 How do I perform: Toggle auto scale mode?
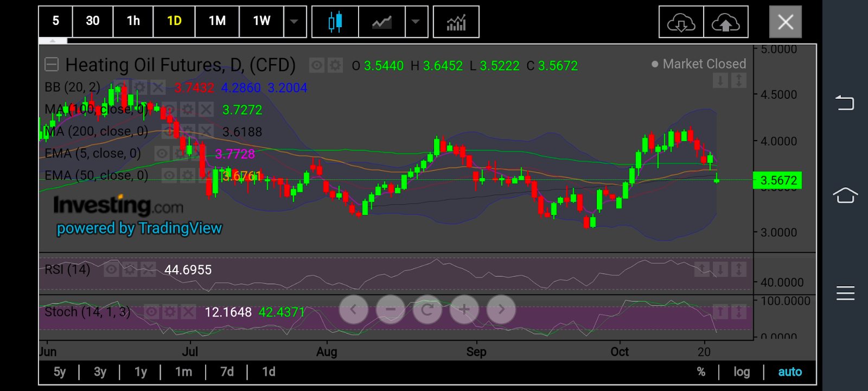click(x=790, y=372)
